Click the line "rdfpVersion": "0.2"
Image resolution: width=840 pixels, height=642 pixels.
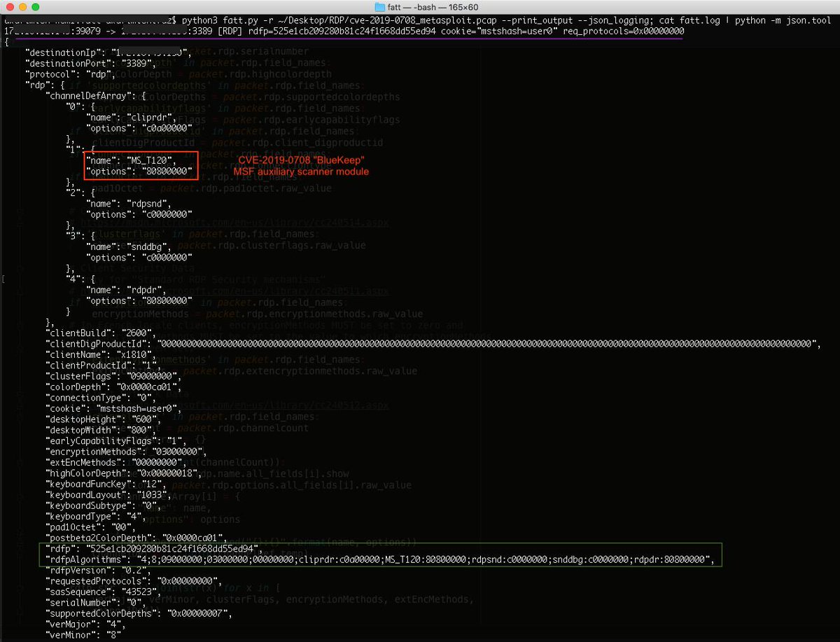click(x=97, y=571)
